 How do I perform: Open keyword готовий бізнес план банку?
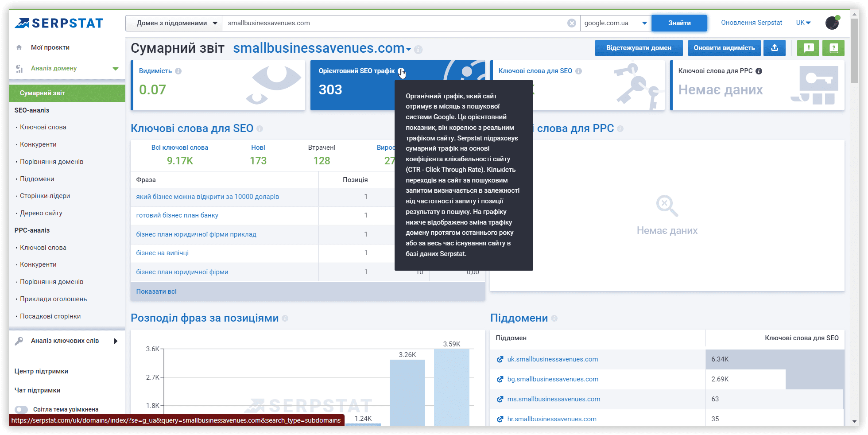coord(177,215)
